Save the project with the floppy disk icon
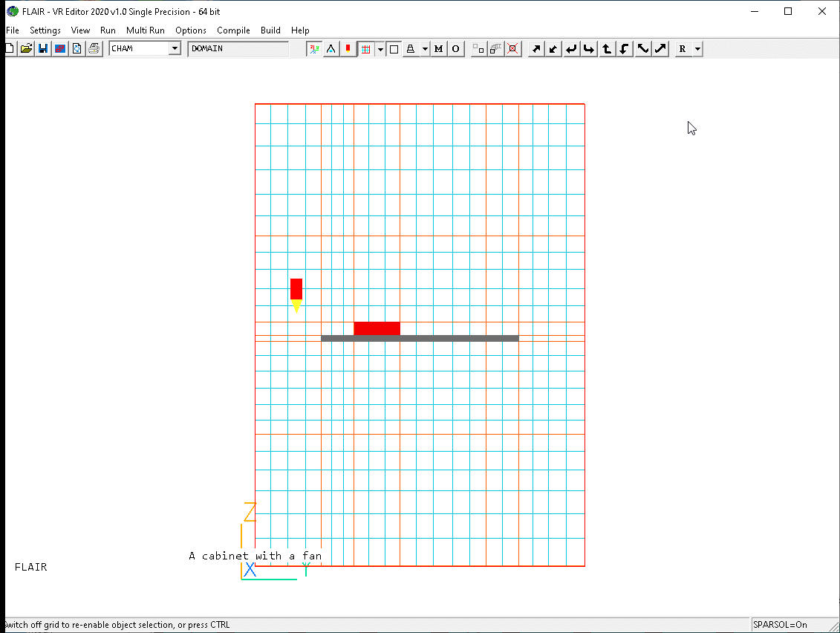The image size is (840, 633). (43, 49)
